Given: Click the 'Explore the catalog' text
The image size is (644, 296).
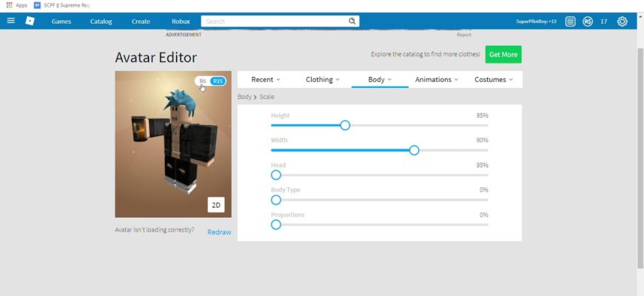Looking at the screenshot, I should pyautogui.click(x=425, y=54).
